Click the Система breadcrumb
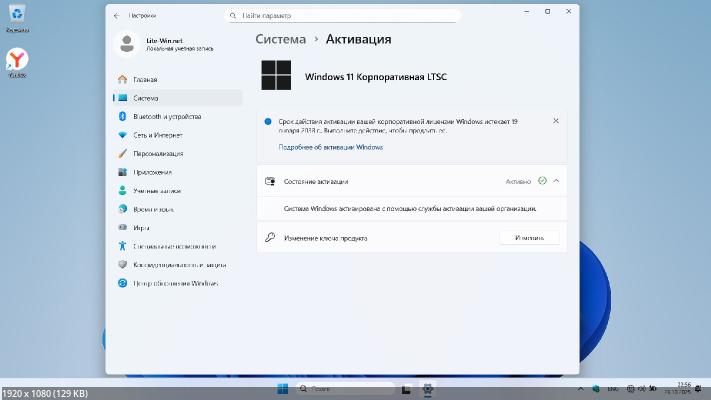The height and width of the screenshot is (400, 711). (x=281, y=39)
